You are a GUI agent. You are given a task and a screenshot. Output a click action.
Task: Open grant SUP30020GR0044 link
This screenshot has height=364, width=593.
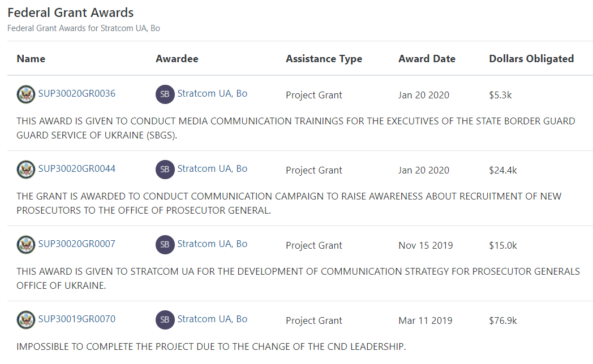click(x=76, y=169)
